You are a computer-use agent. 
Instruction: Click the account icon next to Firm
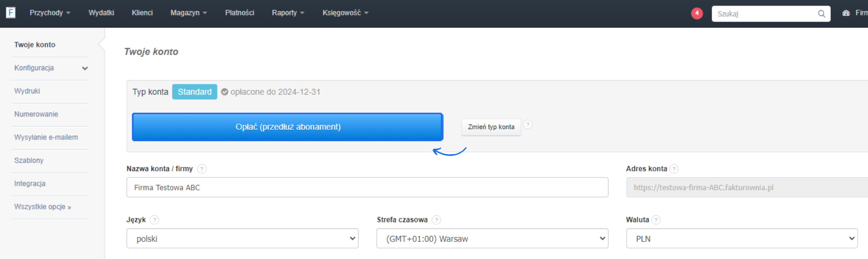846,13
